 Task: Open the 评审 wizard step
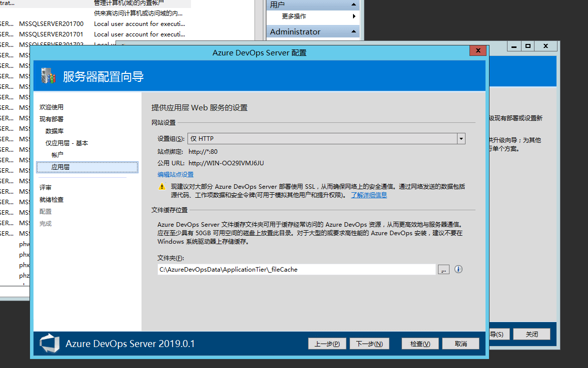click(45, 188)
